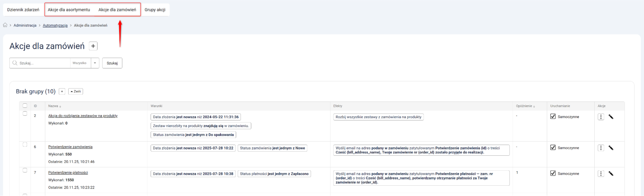The image size is (644, 196).
Task: Switch to Akcje dla asortymentu tab
Action: (x=69, y=10)
